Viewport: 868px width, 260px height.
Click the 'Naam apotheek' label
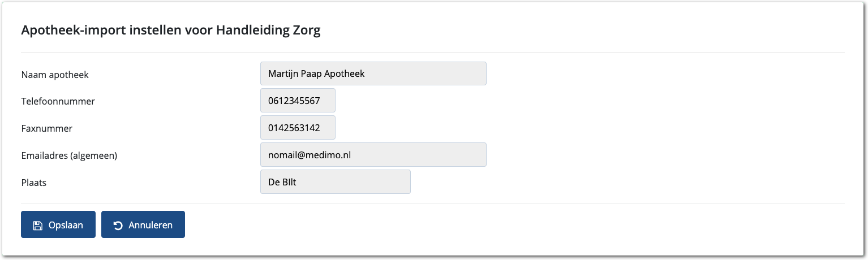pyautogui.click(x=55, y=74)
